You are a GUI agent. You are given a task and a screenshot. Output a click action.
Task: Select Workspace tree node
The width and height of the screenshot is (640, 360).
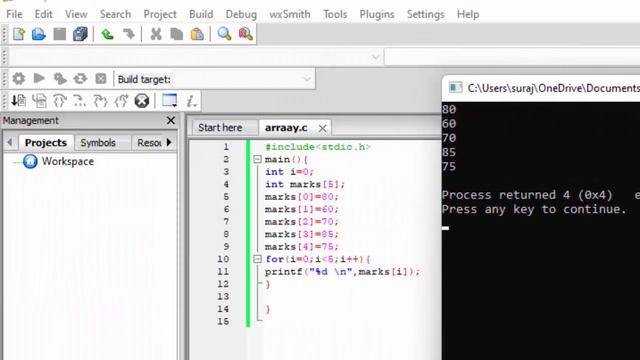(x=68, y=161)
